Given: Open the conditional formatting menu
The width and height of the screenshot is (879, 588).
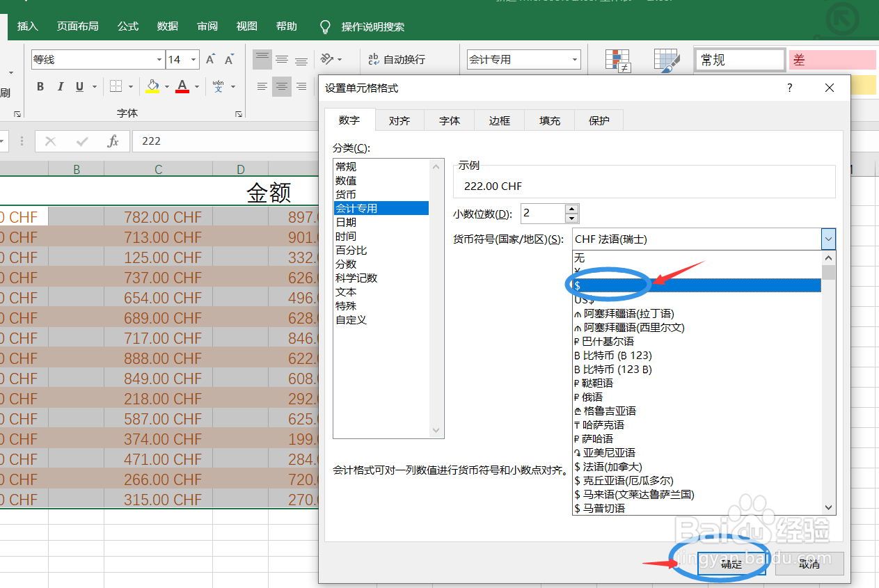Looking at the screenshot, I should point(617,60).
